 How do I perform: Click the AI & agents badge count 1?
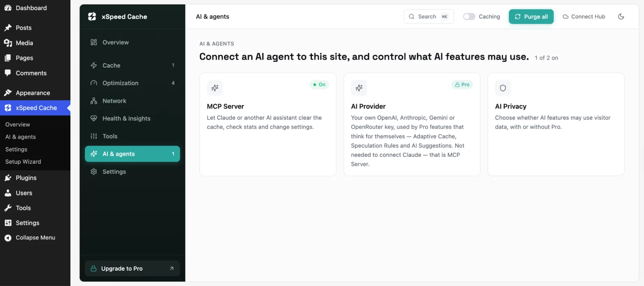[x=173, y=154]
